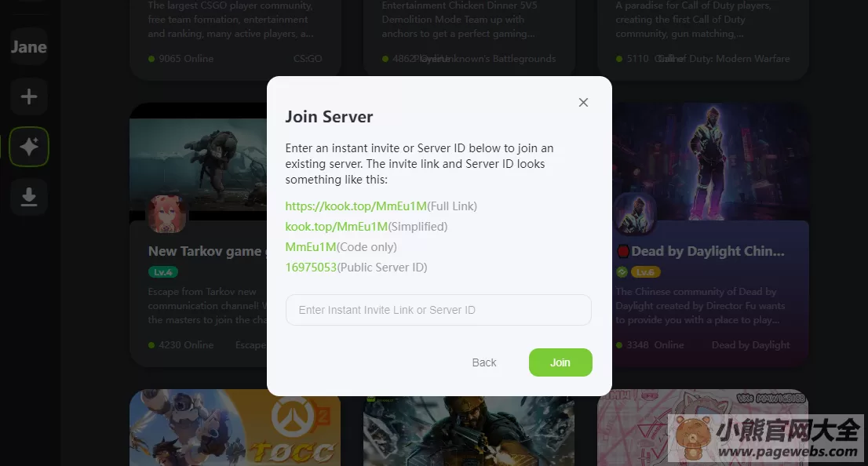Screen dimensions: 868x466
Task: Open the Overwatch TOCC server banner
Action: [235, 428]
